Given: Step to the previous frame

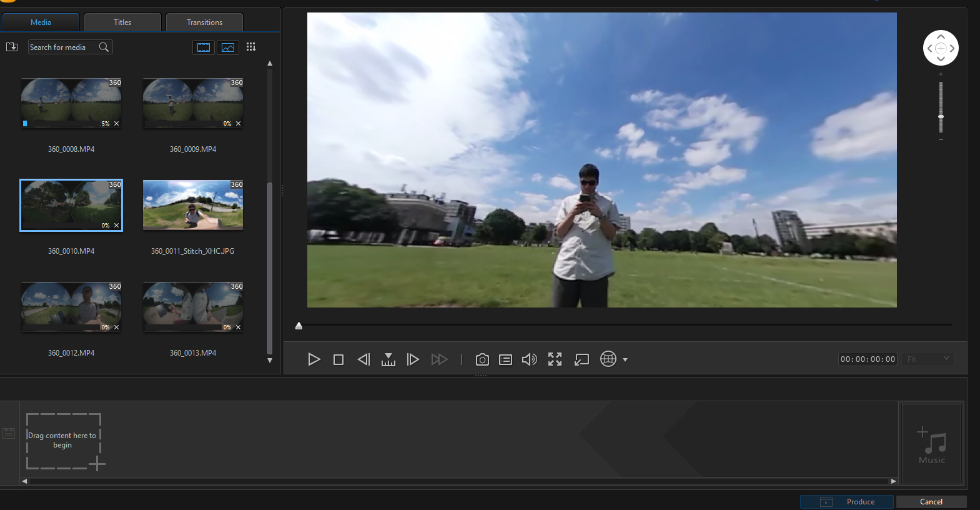Looking at the screenshot, I should [x=364, y=359].
